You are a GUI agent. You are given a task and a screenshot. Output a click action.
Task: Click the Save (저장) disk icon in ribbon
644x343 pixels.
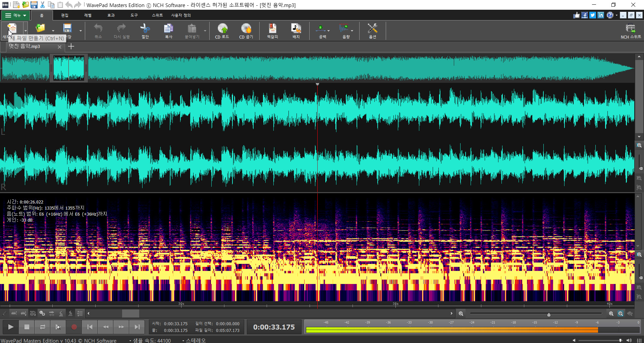pyautogui.click(x=67, y=28)
